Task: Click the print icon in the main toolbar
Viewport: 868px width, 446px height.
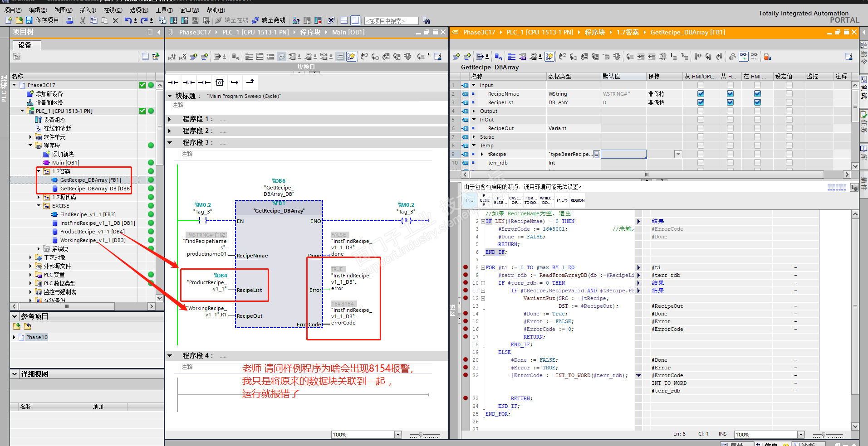Action: click(x=70, y=20)
